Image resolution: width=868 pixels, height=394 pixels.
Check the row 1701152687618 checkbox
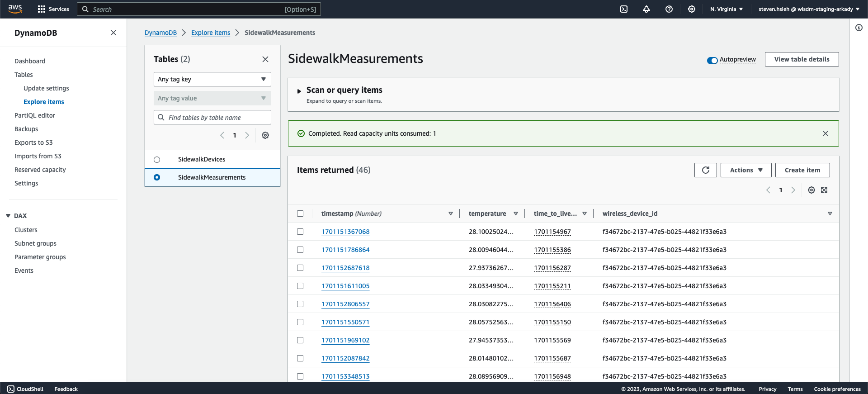pyautogui.click(x=300, y=268)
